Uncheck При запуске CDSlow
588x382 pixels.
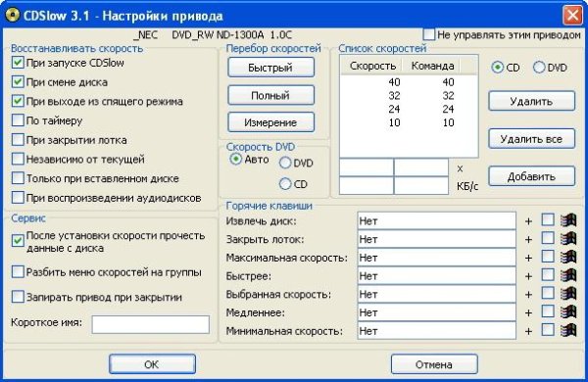coord(18,63)
